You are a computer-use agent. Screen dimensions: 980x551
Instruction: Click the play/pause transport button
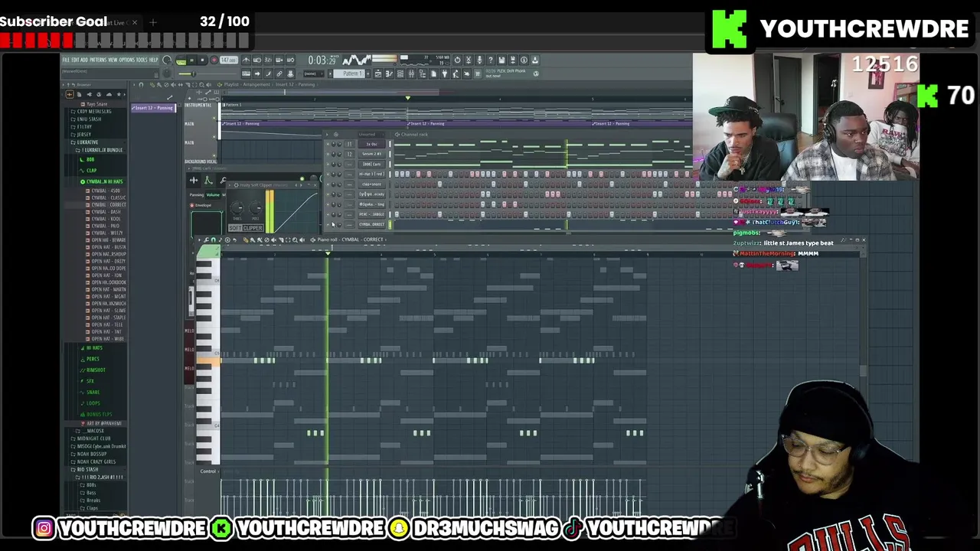pyautogui.click(x=192, y=60)
